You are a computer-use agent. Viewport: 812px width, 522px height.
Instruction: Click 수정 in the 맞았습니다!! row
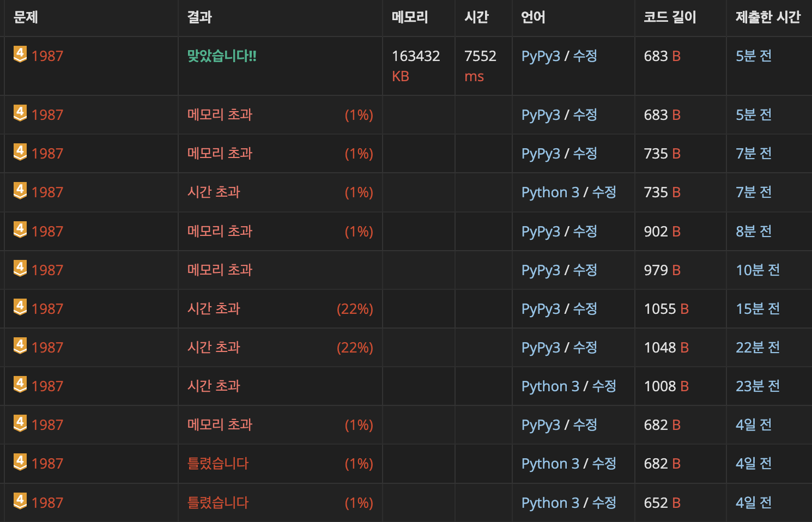[585, 56]
